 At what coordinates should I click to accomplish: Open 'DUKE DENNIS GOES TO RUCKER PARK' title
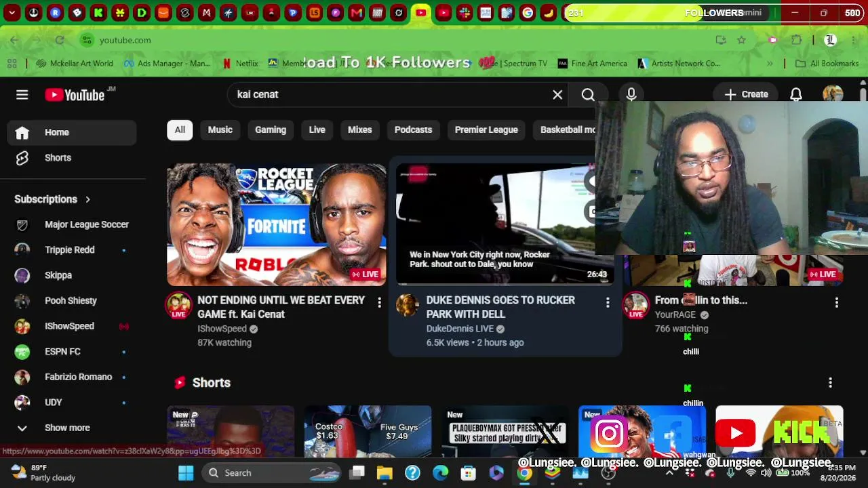pos(500,307)
